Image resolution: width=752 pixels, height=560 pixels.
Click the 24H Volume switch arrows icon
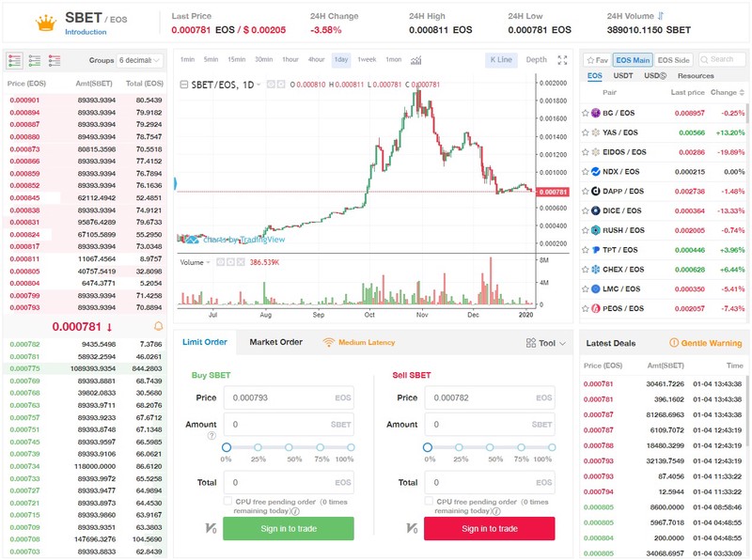pyautogui.click(x=661, y=16)
